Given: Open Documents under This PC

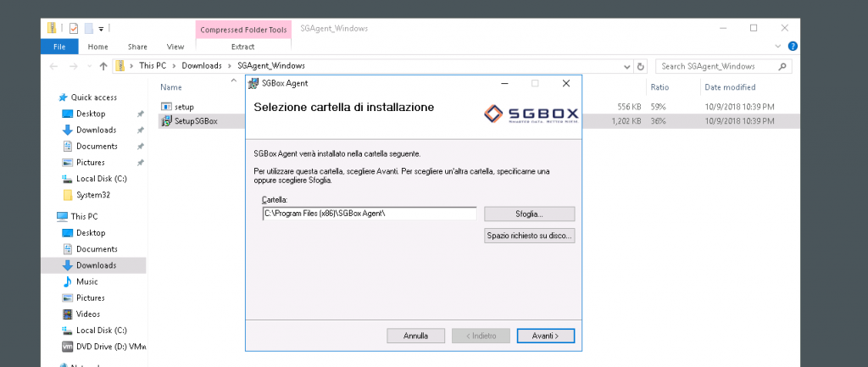Looking at the screenshot, I should [x=97, y=249].
